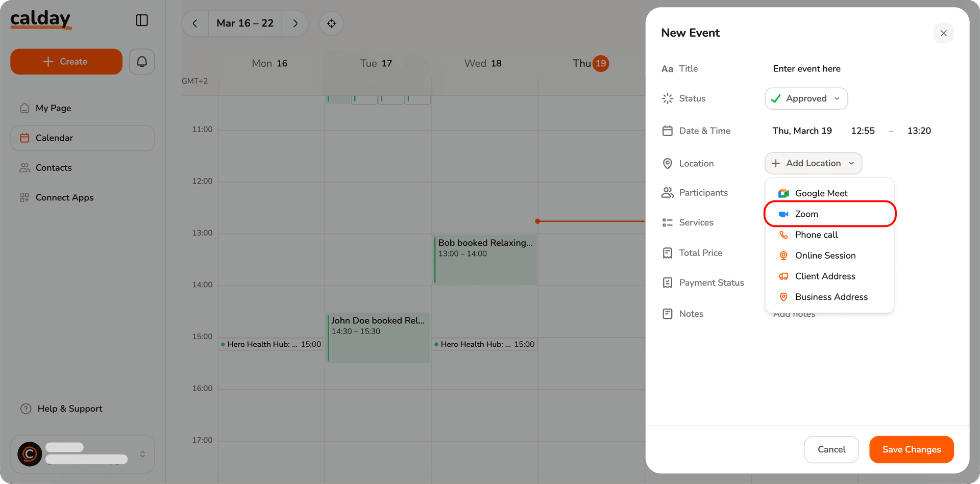This screenshot has height=484, width=980.
Task: Open the Contacts page
Action: pos(54,167)
